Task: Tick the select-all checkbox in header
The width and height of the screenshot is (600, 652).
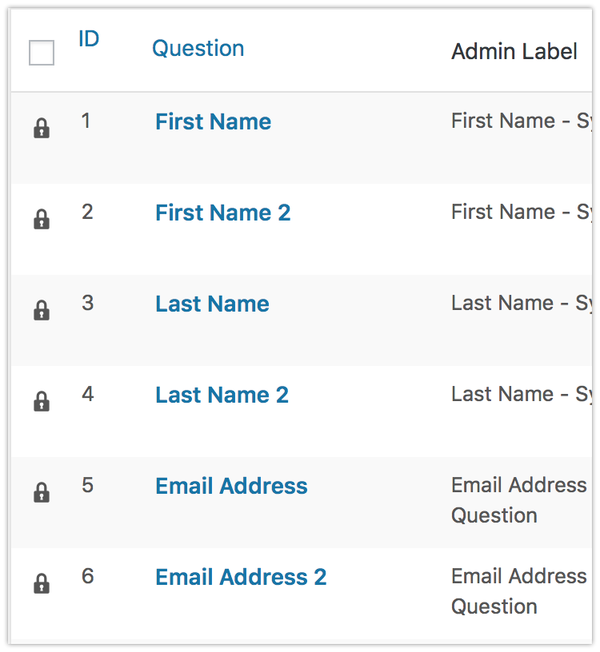Action: coord(42,52)
